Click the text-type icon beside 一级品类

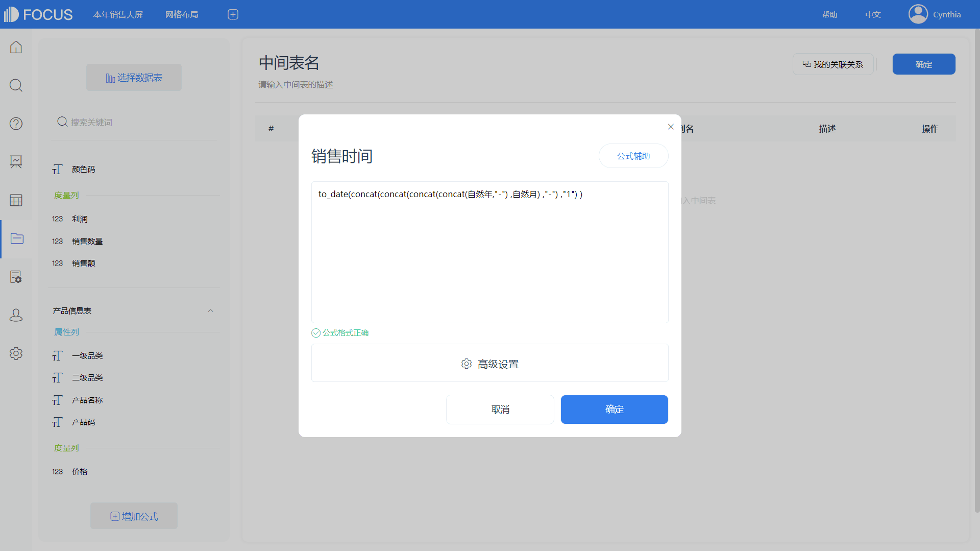pyautogui.click(x=57, y=356)
